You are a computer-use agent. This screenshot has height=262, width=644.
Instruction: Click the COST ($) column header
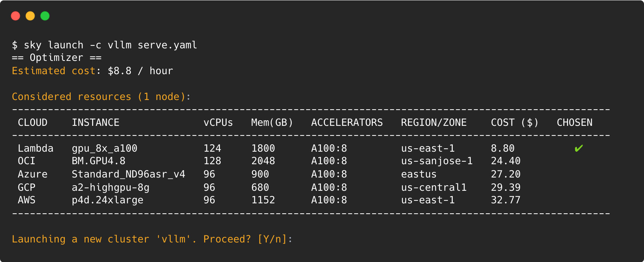pyautogui.click(x=515, y=123)
